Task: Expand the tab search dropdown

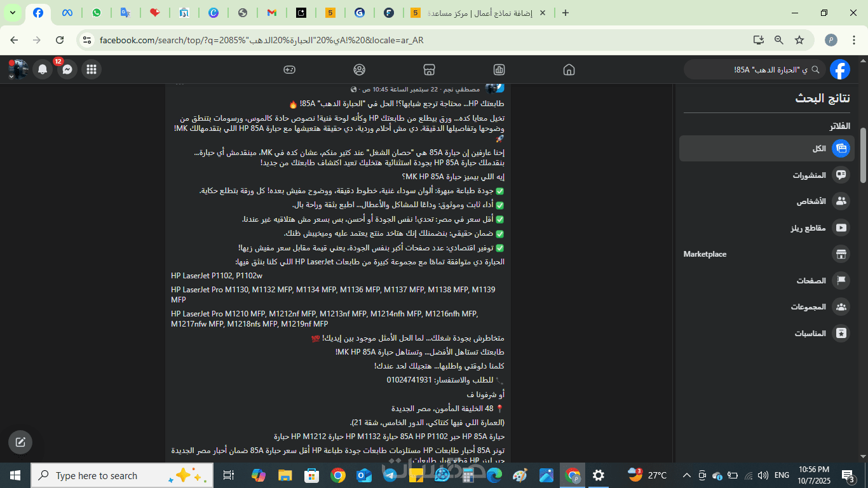Action: (12, 13)
